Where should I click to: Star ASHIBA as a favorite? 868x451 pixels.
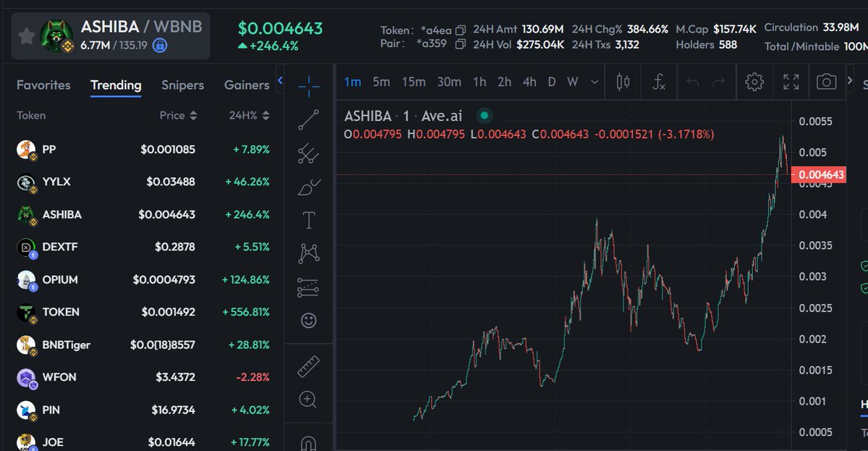26,36
